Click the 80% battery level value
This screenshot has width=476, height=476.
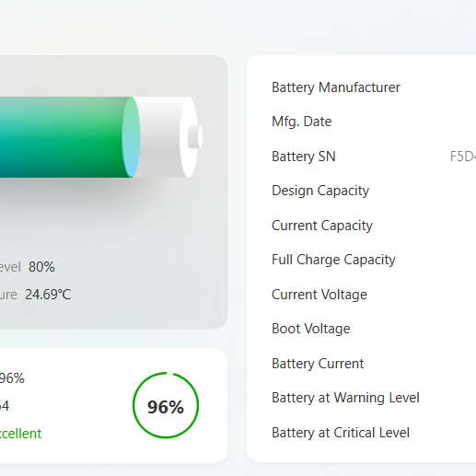41,267
